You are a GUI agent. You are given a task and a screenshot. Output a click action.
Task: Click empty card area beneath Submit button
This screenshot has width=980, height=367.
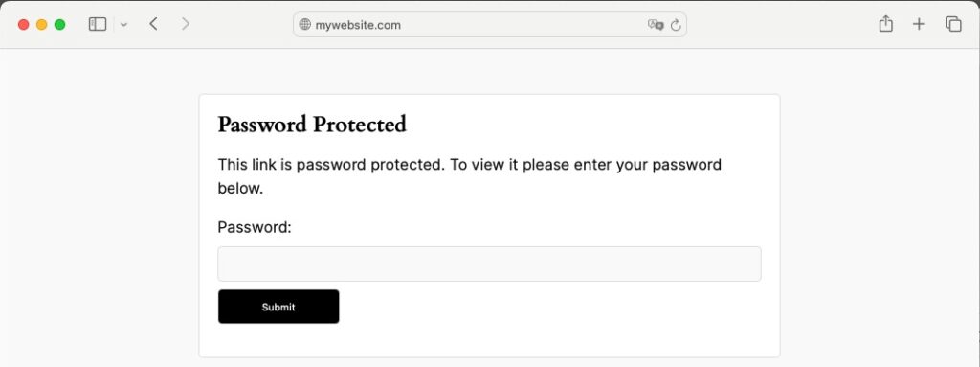pyautogui.click(x=489, y=340)
